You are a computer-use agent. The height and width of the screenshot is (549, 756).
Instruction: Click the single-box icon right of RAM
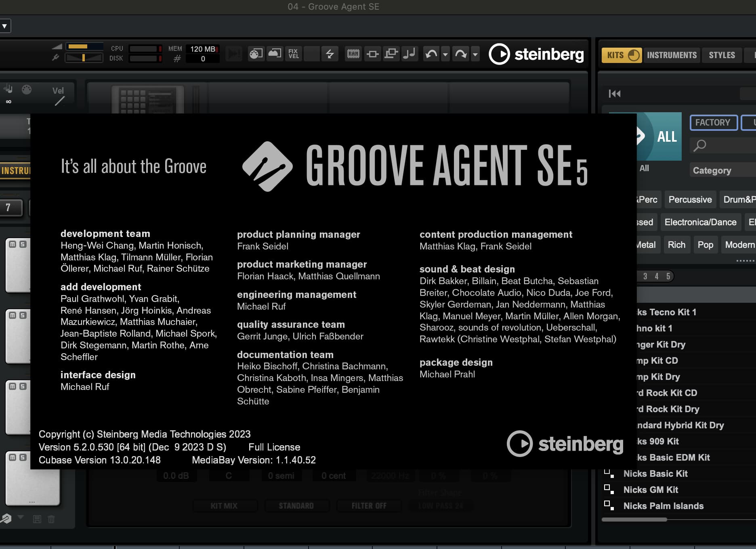(373, 54)
